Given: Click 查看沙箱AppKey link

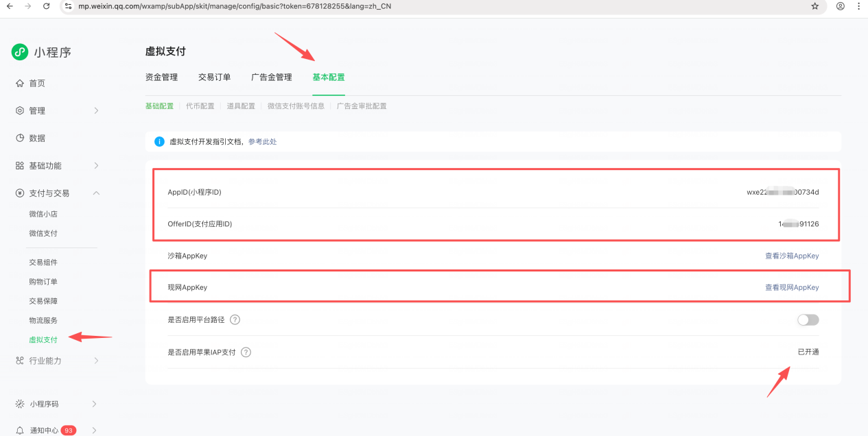Looking at the screenshot, I should 792,256.
